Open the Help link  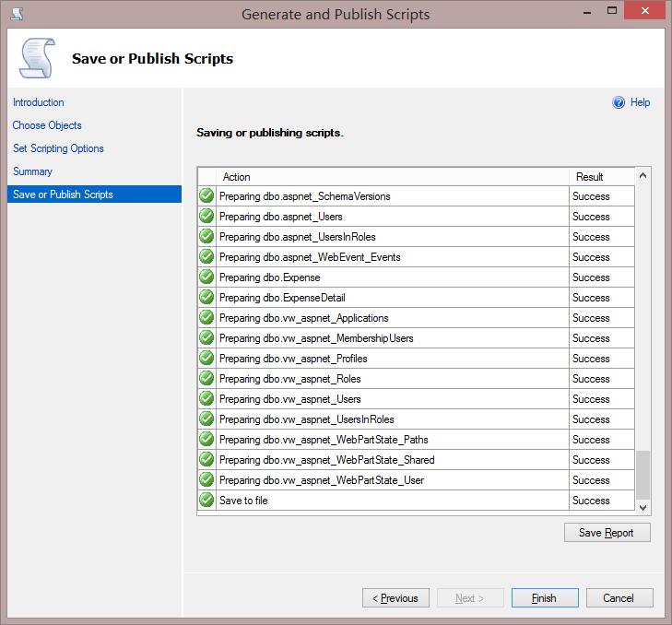click(640, 102)
